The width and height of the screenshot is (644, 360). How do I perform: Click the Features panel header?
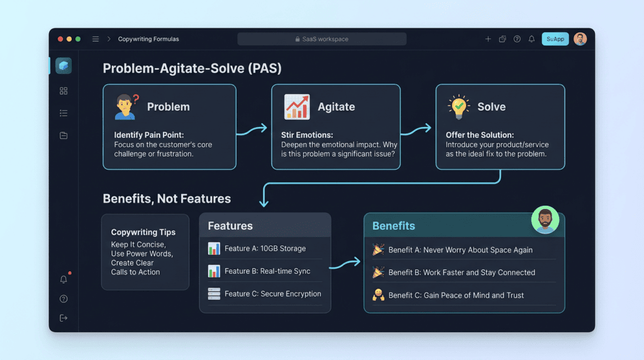pos(265,225)
